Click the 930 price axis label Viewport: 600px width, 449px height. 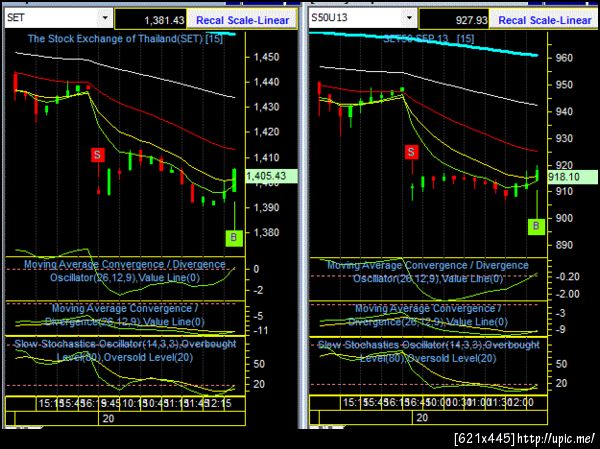tap(564, 139)
